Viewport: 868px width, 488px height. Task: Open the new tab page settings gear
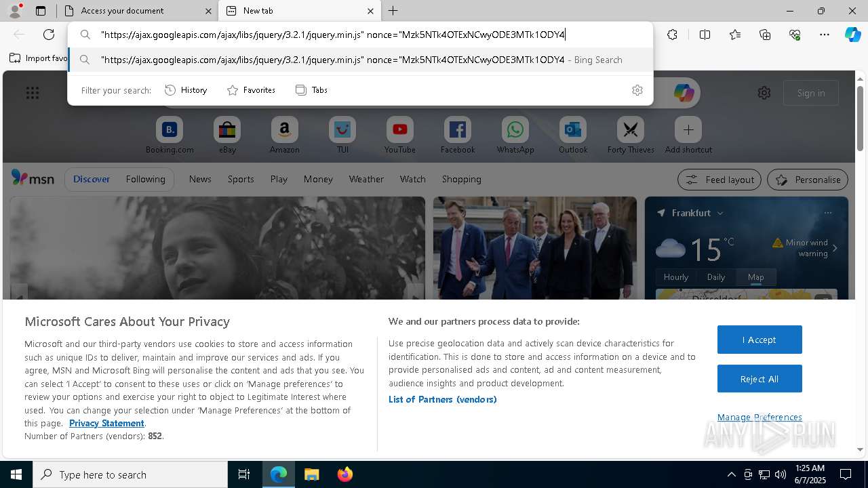(764, 93)
